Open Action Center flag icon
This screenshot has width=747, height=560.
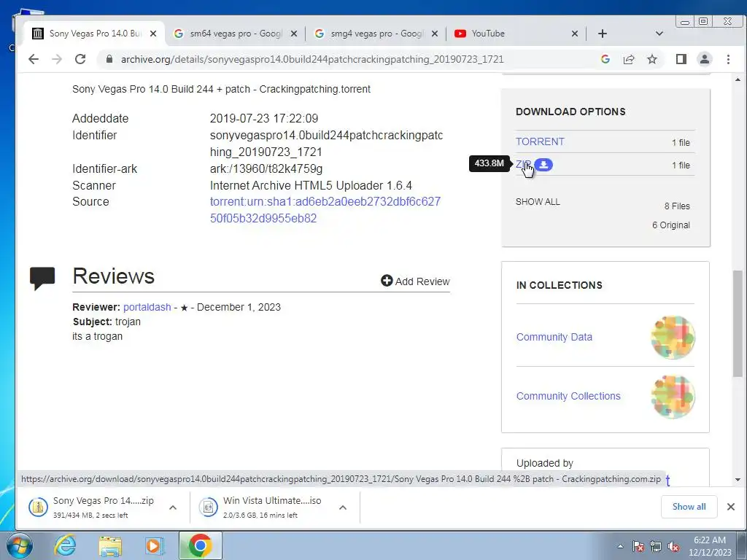click(638, 546)
